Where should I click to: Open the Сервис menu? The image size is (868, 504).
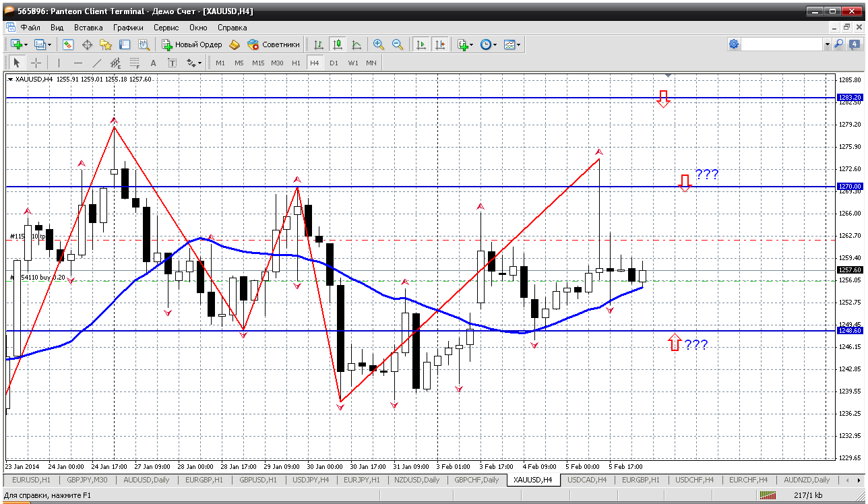166,28
